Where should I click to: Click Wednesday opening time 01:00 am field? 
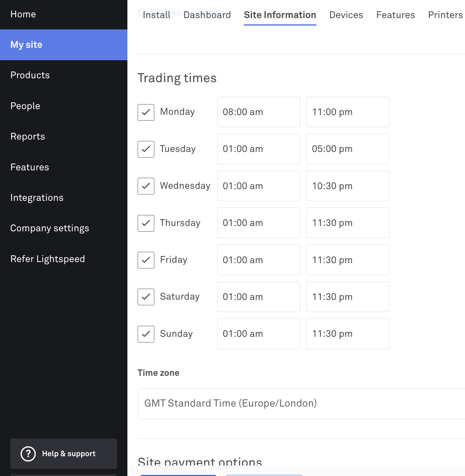pyautogui.click(x=259, y=186)
